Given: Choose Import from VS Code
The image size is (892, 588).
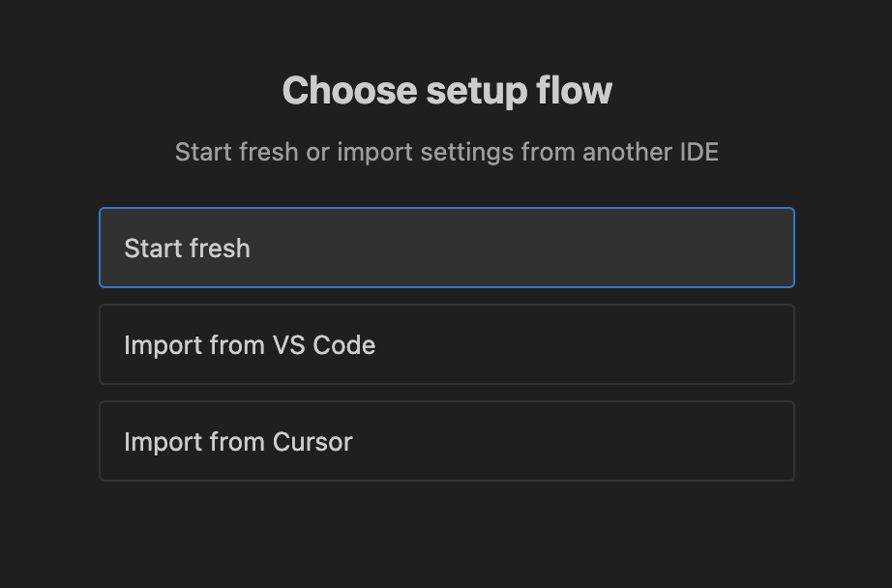Looking at the screenshot, I should coord(446,344).
